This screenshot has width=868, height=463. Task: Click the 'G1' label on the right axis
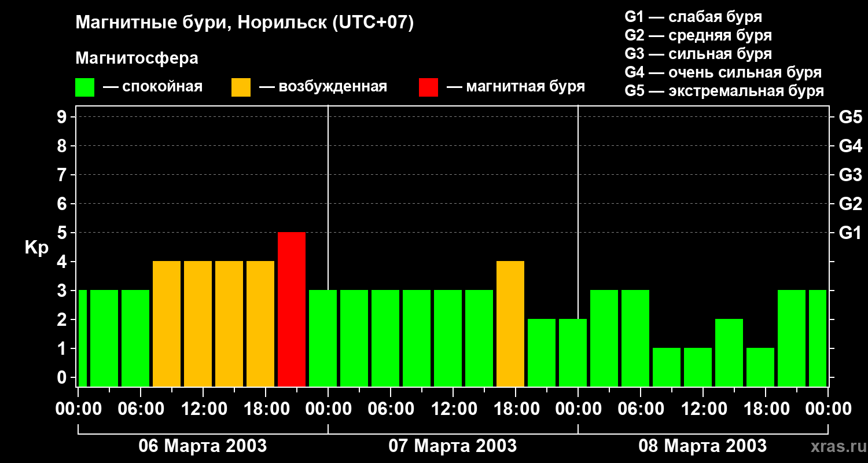850,233
